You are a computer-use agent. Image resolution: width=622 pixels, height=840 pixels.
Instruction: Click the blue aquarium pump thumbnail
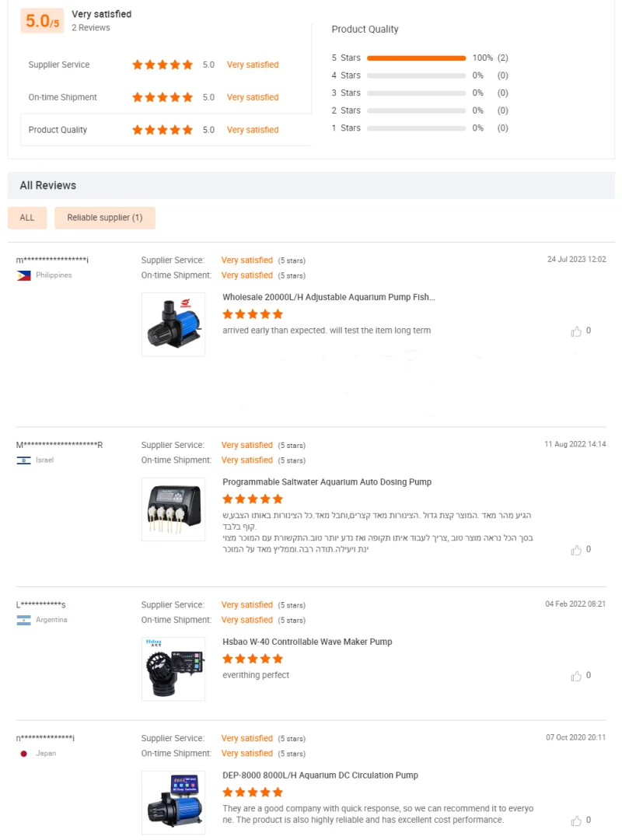[x=173, y=324]
